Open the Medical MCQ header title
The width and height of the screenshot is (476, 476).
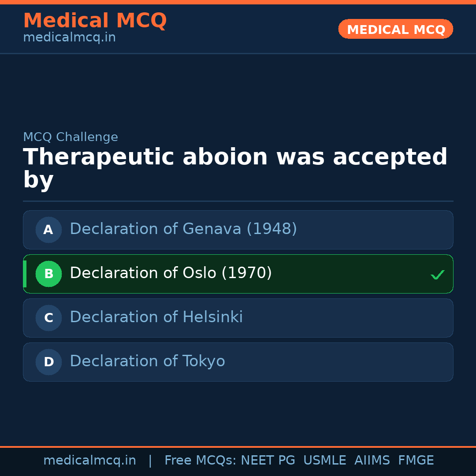pyautogui.click(x=95, y=21)
